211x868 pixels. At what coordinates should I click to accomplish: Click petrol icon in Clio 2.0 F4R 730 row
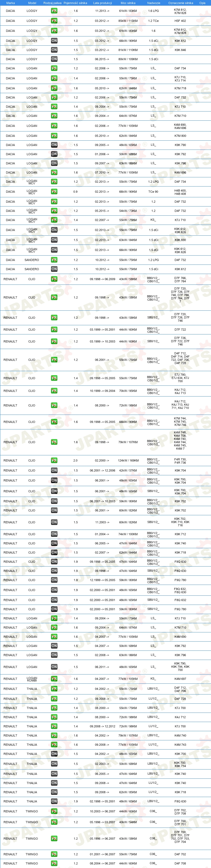[x=54, y=460]
